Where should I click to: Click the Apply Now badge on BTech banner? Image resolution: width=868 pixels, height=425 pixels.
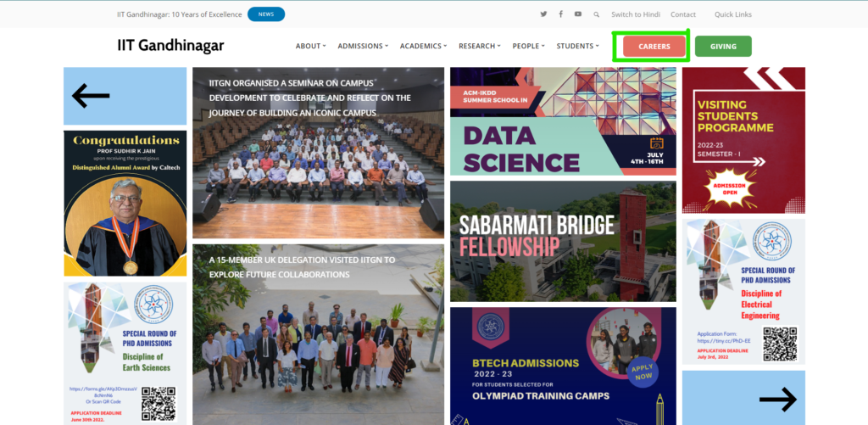pos(642,371)
